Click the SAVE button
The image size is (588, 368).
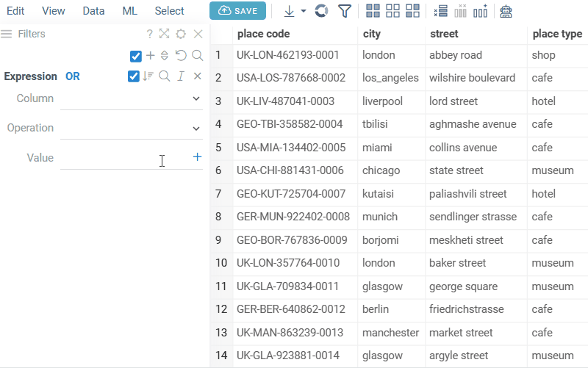coord(237,11)
